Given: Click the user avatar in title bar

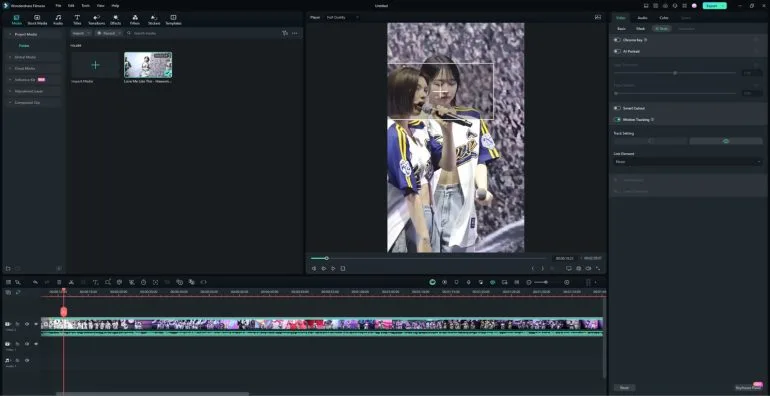Looking at the screenshot, I should point(694,5).
